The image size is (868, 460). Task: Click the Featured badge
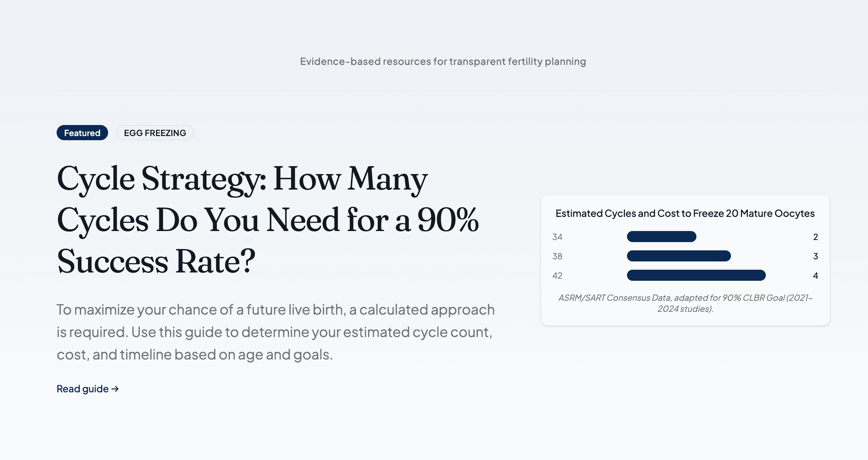point(82,133)
